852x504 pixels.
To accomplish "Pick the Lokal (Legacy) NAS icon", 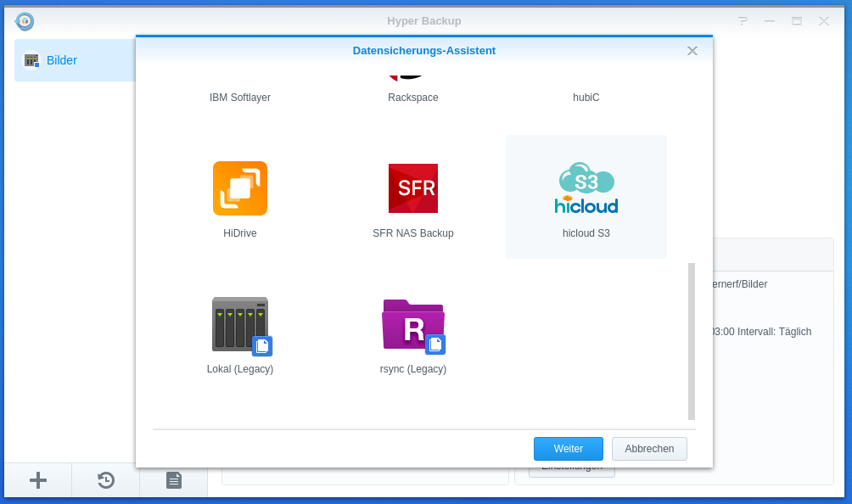I will 242,327.
